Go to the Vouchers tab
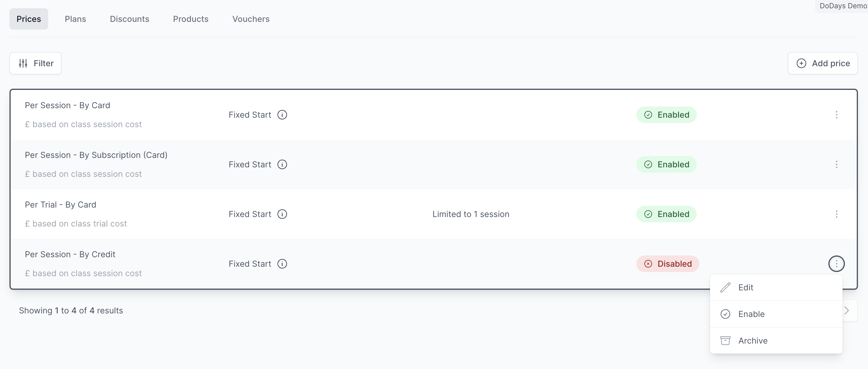Image resolution: width=868 pixels, height=369 pixels. pyautogui.click(x=251, y=19)
